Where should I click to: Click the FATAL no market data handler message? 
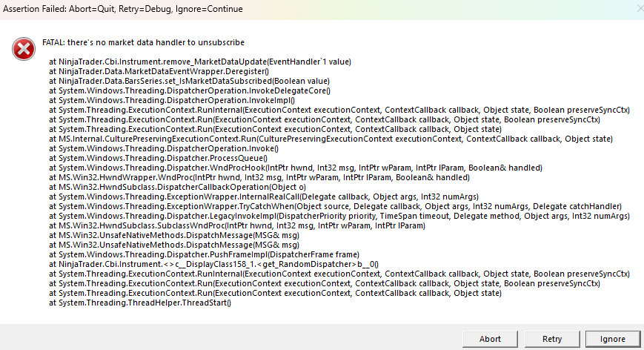144,42
